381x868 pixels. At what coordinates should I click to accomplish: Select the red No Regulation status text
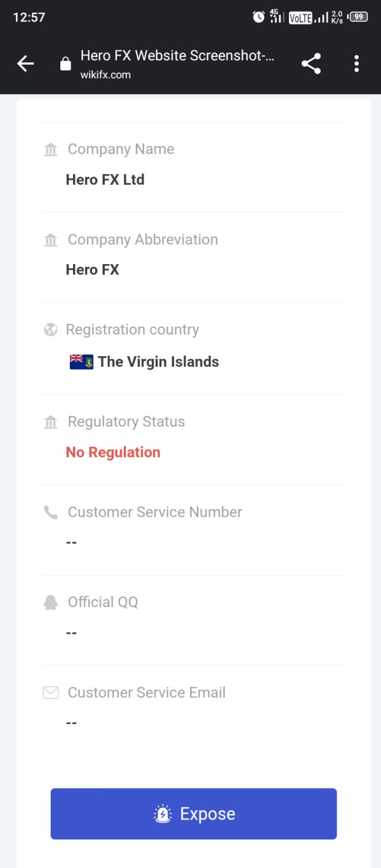[x=113, y=452]
